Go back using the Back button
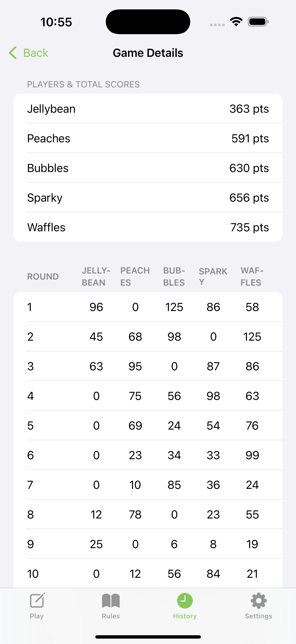This screenshot has width=296, height=644. [28, 53]
